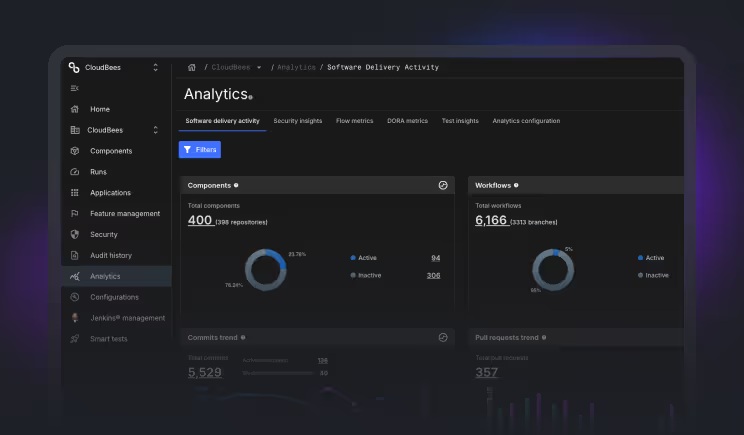Click the info dot beside Analytics title
This screenshot has height=435, width=744.
(x=251, y=98)
